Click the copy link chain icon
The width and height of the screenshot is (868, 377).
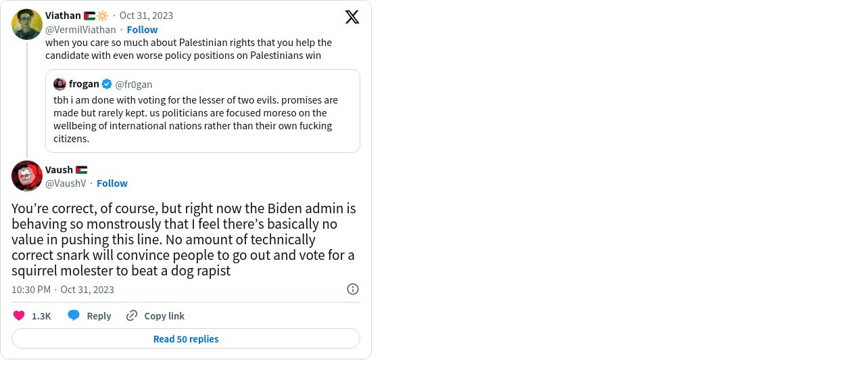132,315
